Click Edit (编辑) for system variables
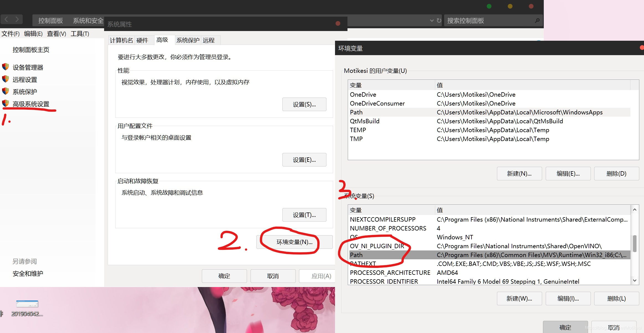The image size is (644, 333). (x=568, y=299)
